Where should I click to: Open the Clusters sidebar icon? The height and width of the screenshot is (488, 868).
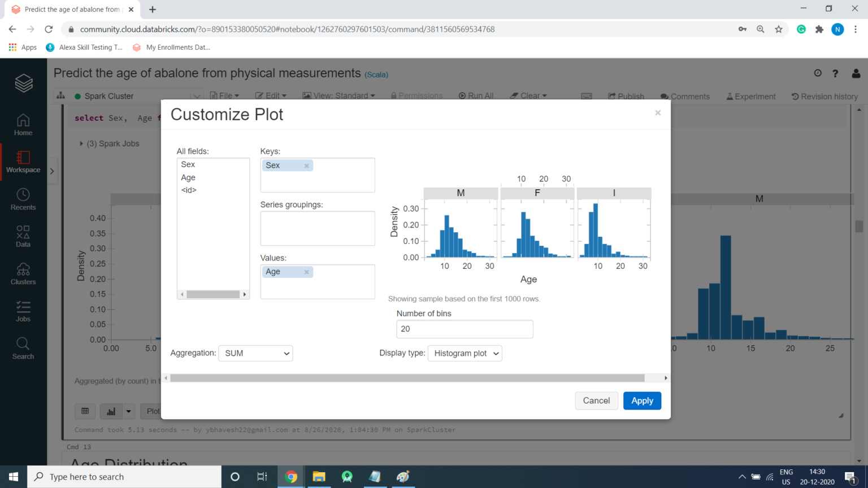click(23, 274)
